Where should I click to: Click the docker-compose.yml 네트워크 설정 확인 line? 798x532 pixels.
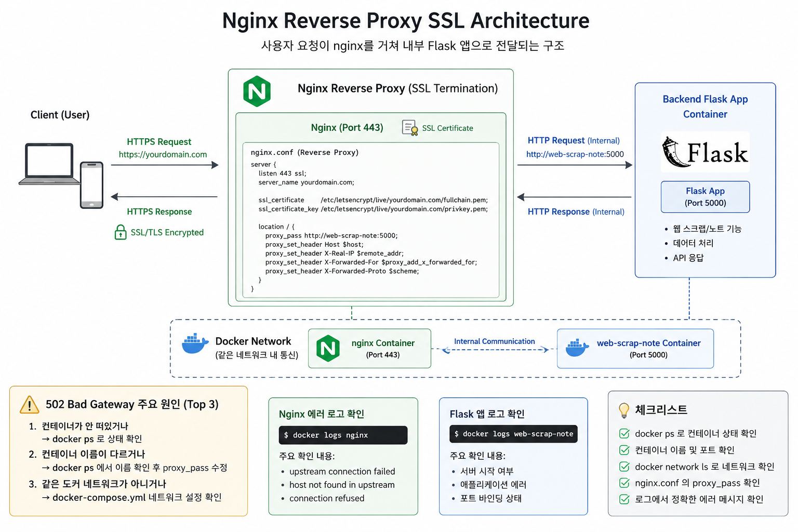click(x=131, y=497)
